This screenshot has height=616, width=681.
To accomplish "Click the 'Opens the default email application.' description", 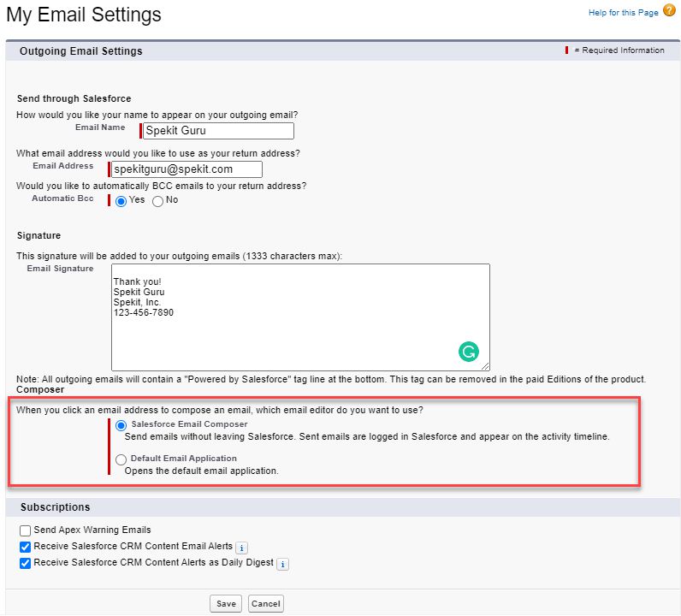I will (x=202, y=471).
